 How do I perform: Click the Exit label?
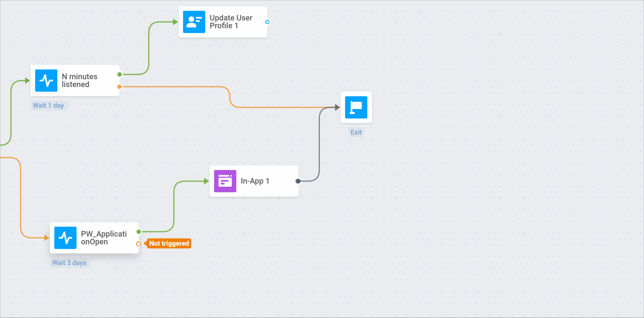[356, 132]
